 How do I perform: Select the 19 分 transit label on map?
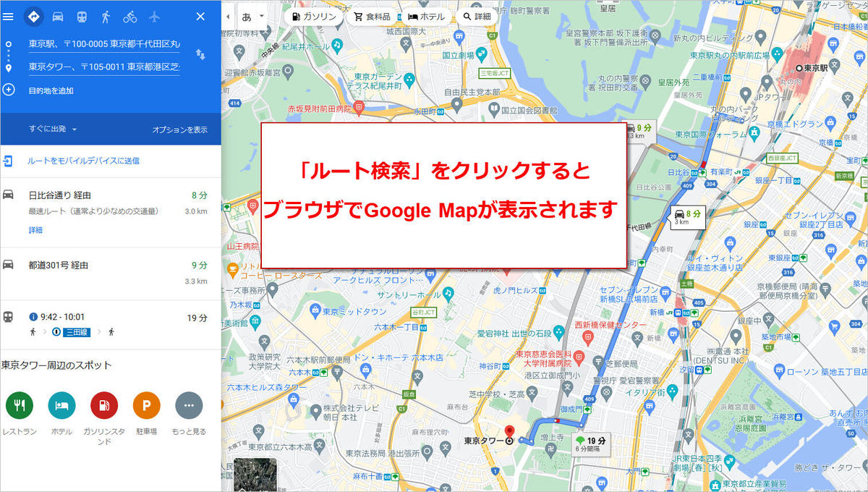point(591,443)
